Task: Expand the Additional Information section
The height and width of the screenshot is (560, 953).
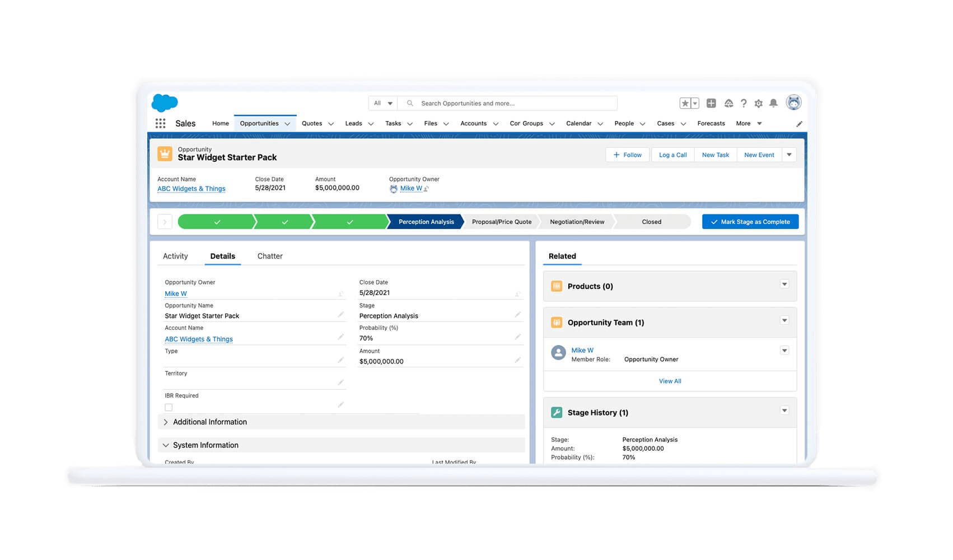Action: [x=341, y=422]
